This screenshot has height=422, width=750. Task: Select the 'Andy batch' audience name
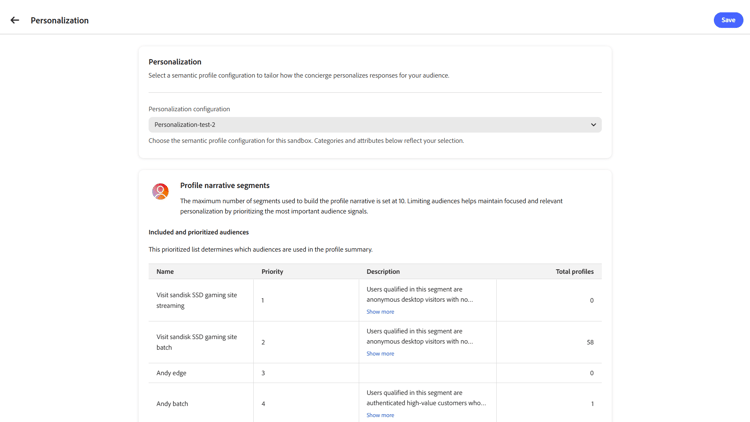pos(172,404)
